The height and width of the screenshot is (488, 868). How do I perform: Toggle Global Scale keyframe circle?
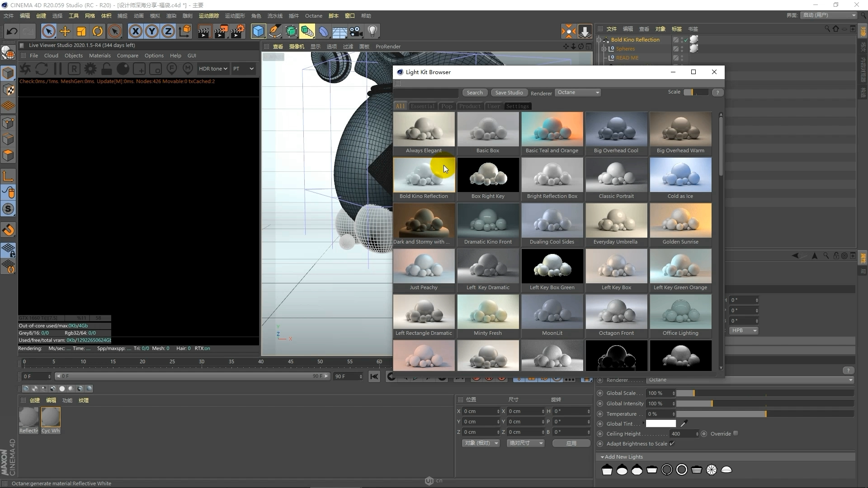[600, 393]
